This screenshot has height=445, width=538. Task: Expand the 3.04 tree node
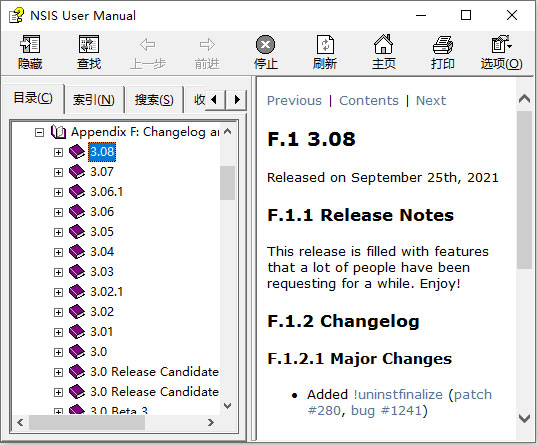pos(58,252)
